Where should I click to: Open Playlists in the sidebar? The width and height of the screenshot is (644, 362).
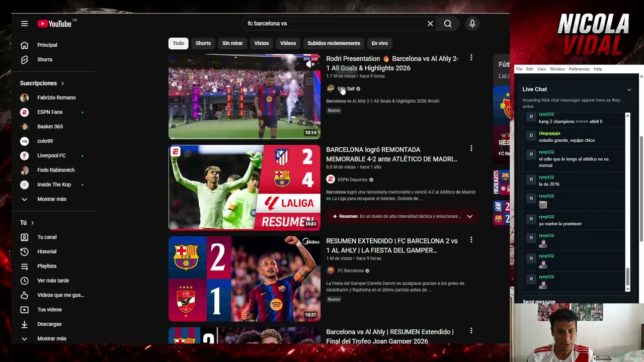point(47,266)
